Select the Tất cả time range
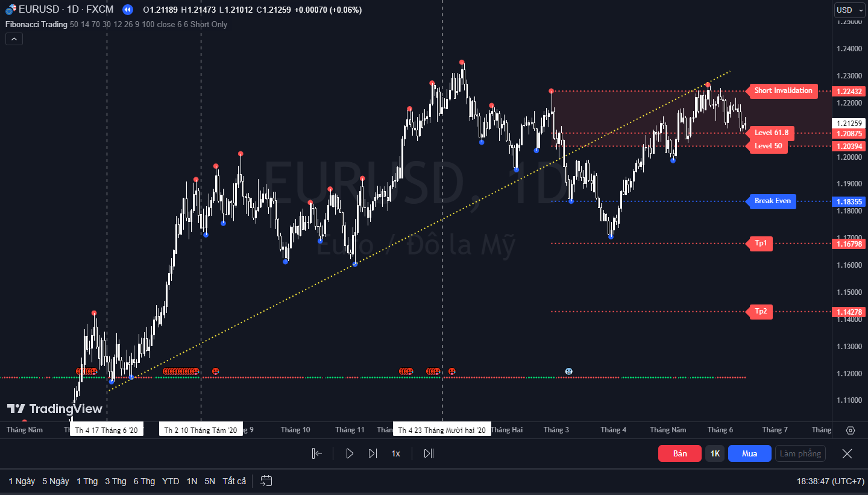868x495 pixels. [x=234, y=481]
